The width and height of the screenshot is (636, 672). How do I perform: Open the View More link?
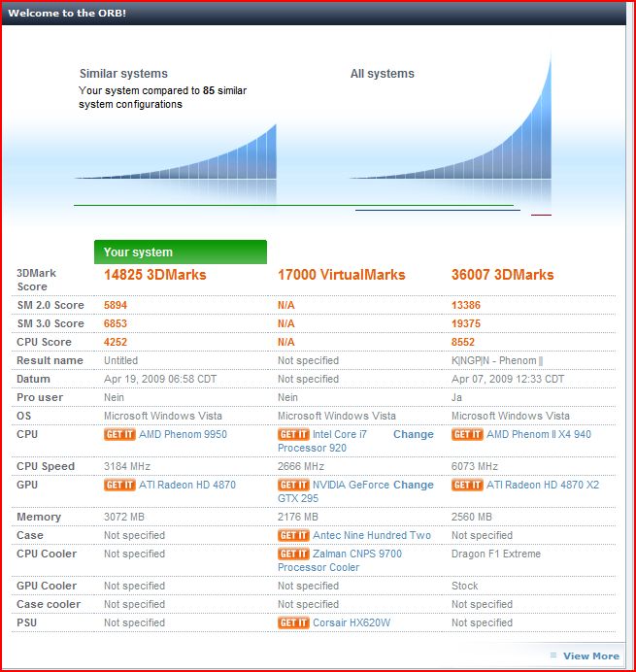(591, 655)
